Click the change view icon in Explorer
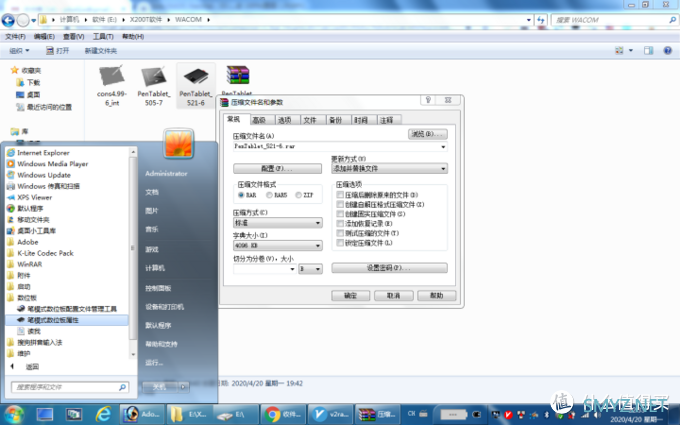680x425 pixels. [619, 51]
